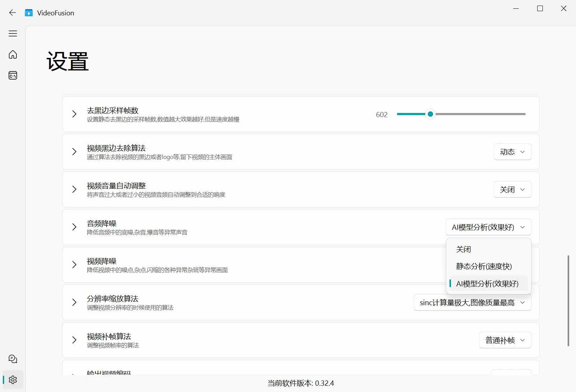This screenshot has width=576, height=392.
Task: Click the 当前软件版本: 0.32.4 text
Action: (301, 383)
